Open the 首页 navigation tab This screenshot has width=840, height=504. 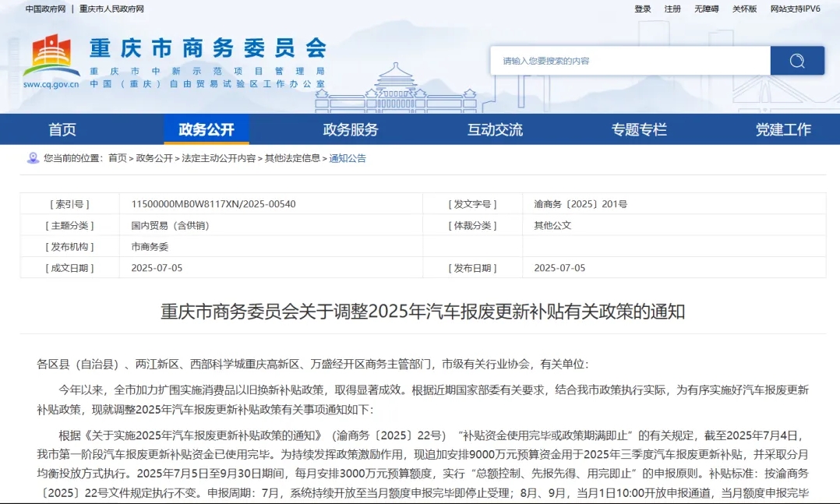pos(62,129)
